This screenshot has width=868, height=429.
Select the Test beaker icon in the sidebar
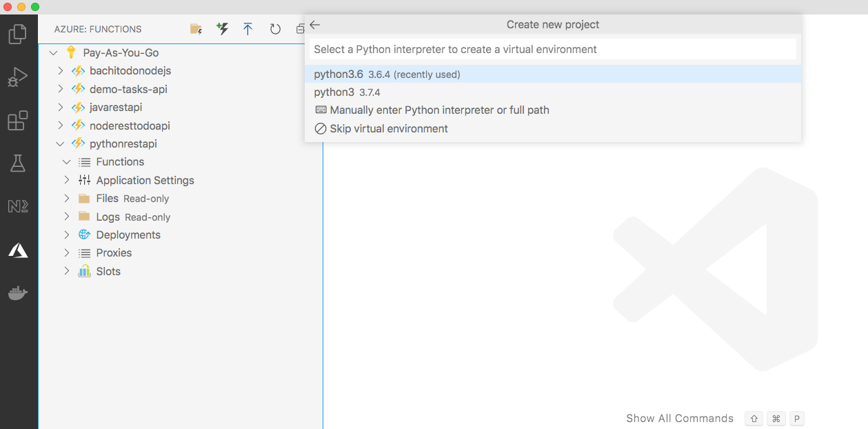click(x=19, y=163)
